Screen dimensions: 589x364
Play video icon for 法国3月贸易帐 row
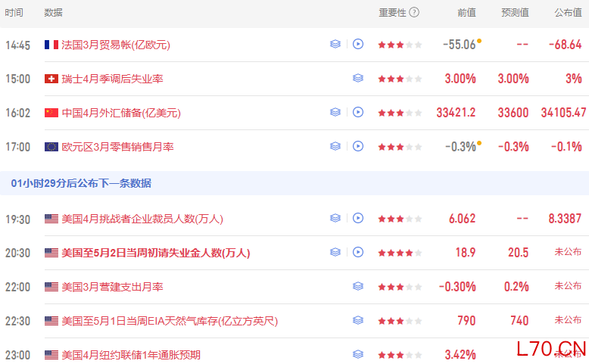pos(358,45)
